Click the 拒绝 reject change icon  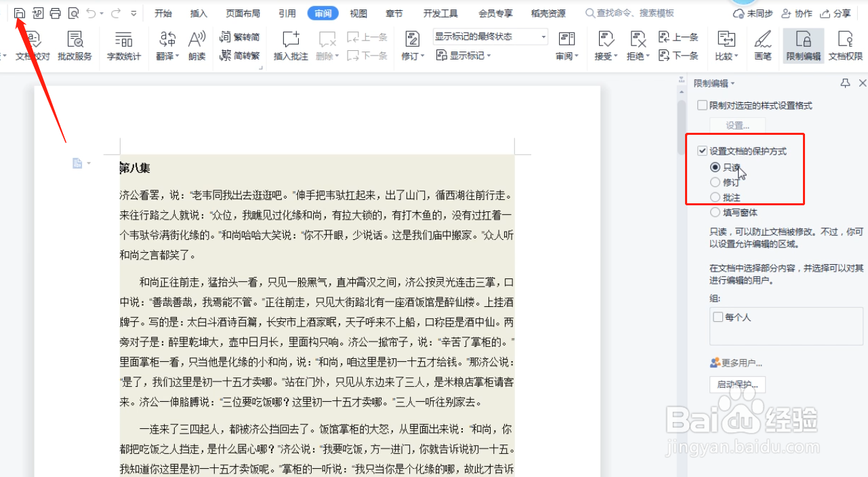(638, 39)
